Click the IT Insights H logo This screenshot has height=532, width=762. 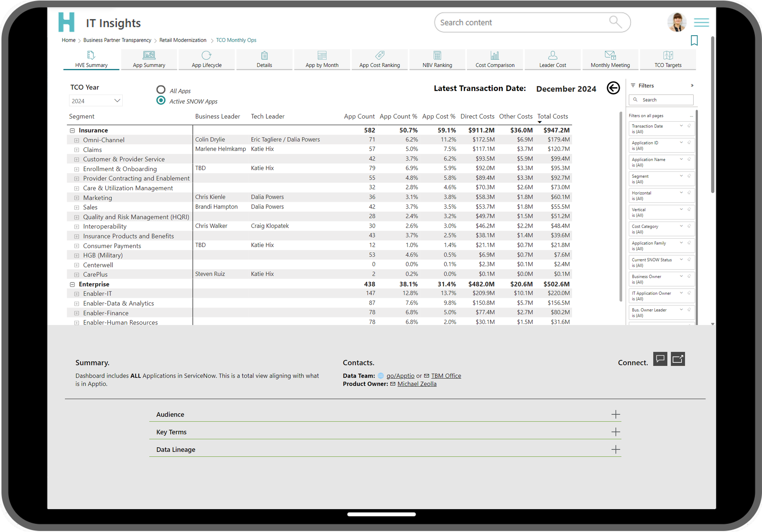[x=66, y=22]
